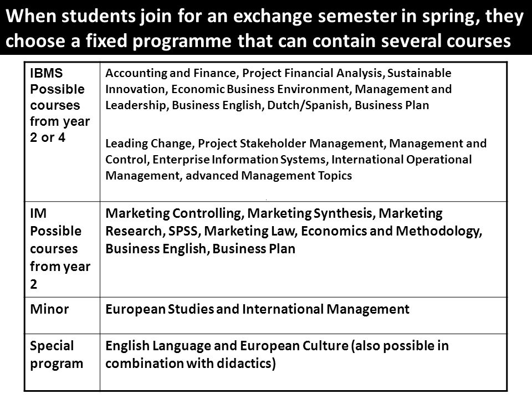532x399 pixels.
Task: Select the Marketing Law text
Action: (249, 231)
